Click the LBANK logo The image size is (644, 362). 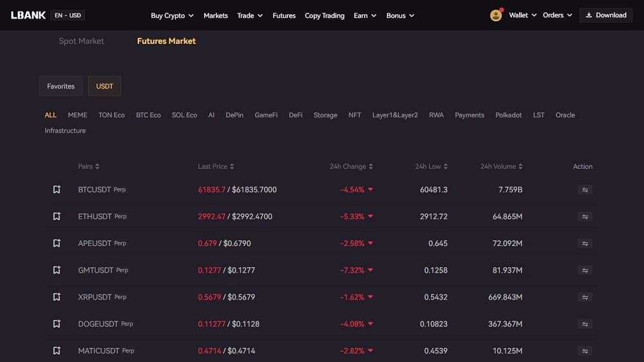[x=28, y=15]
